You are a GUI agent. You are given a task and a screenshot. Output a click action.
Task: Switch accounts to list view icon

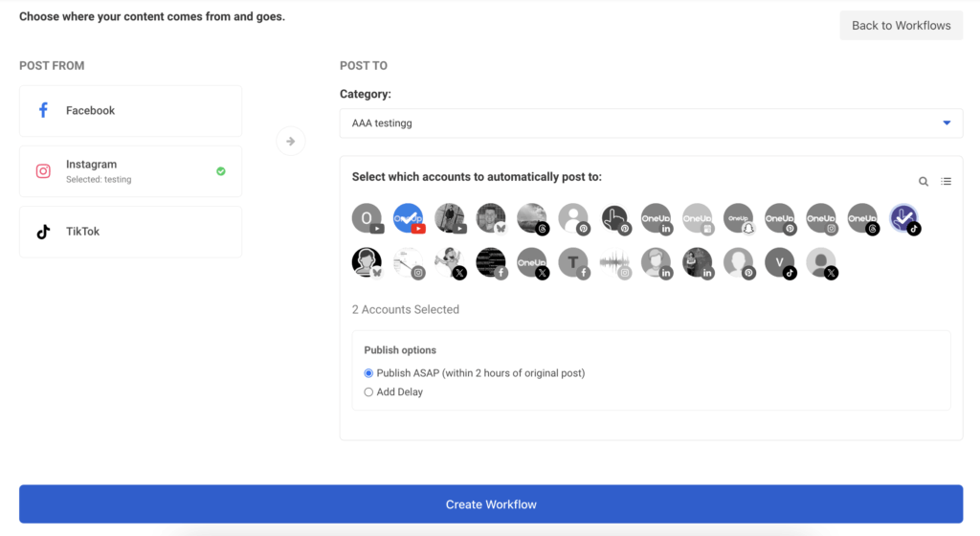(x=947, y=182)
